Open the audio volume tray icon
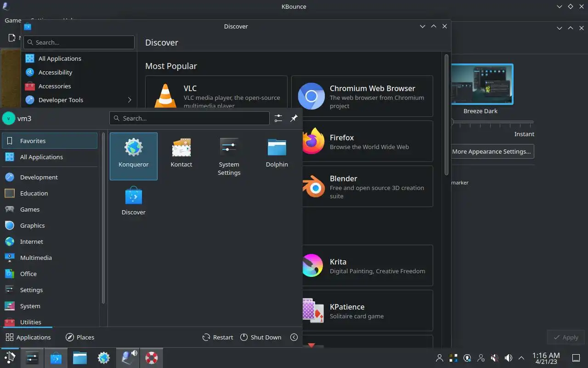The image size is (588, 368). [x=509, y=358]
